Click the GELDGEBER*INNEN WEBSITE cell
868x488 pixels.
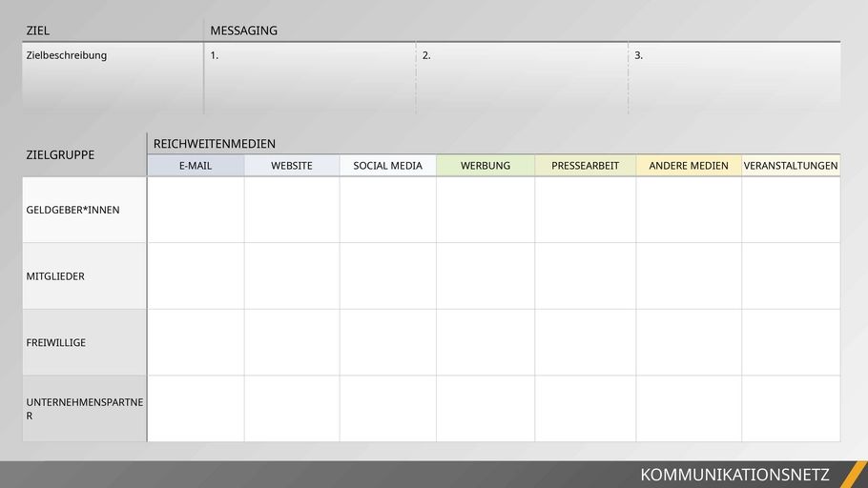pos(292,210)
